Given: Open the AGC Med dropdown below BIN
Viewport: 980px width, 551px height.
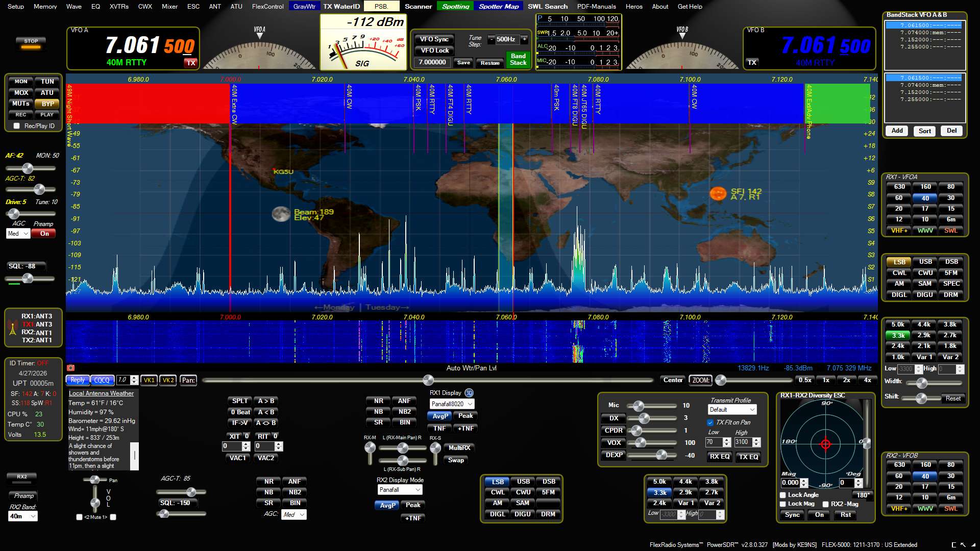Looking at the screenshot, I should (293, 515).
